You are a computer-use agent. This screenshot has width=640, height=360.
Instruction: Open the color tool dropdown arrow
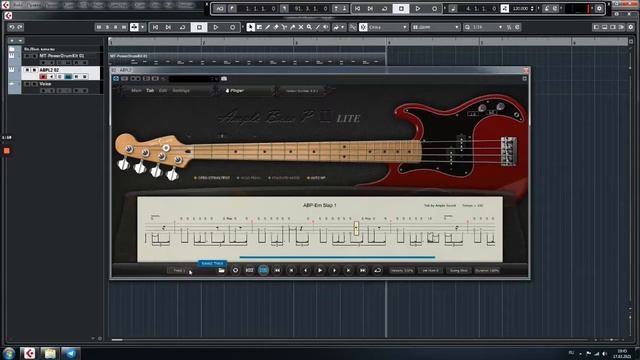(x=342, y=27)
